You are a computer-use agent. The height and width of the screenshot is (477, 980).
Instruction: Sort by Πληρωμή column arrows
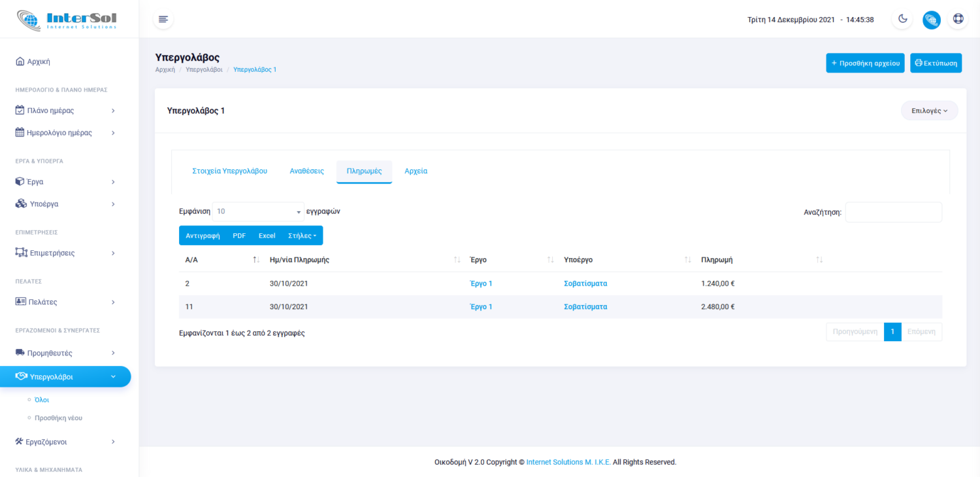click(x=819, y=260)
